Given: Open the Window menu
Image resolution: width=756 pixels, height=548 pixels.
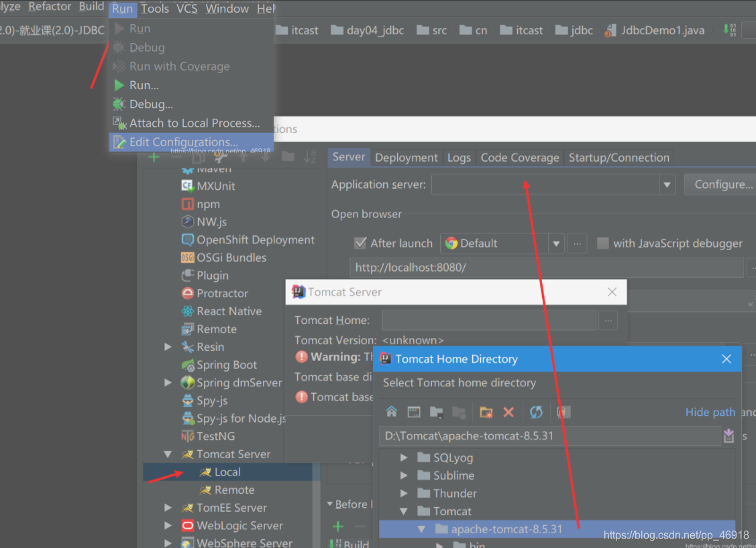Looking at the screenshot, I should pos(227,9).
